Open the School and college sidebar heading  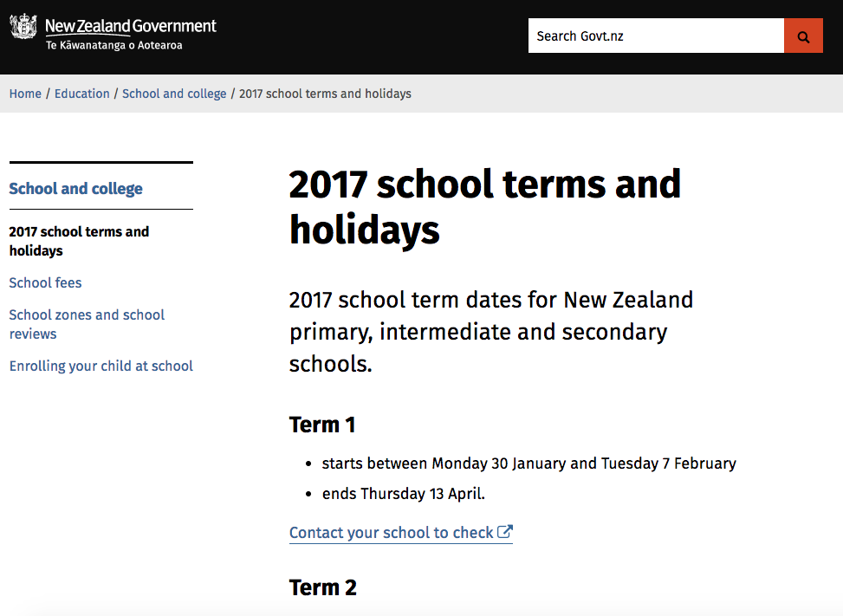[75, 188]
